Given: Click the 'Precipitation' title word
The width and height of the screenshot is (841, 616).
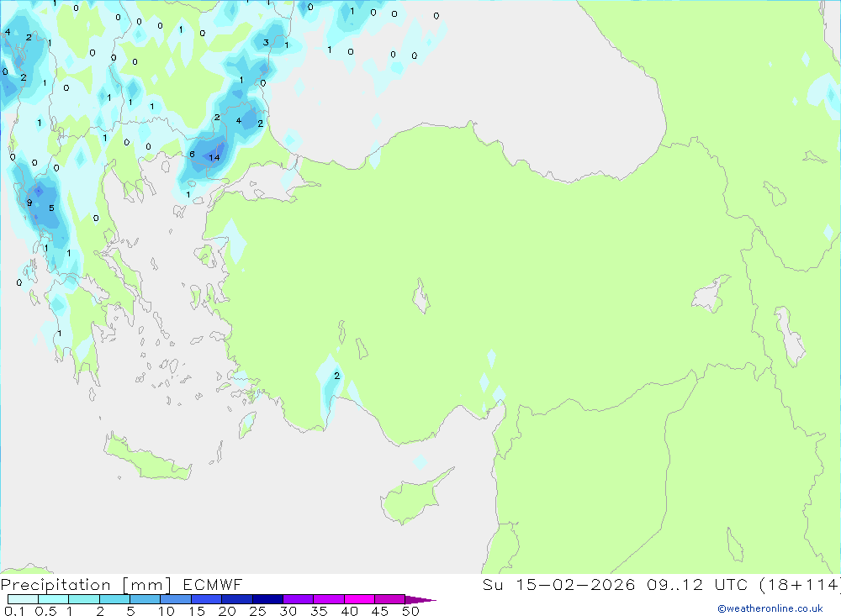Looking at the screenshot, I should click(56, 585).
